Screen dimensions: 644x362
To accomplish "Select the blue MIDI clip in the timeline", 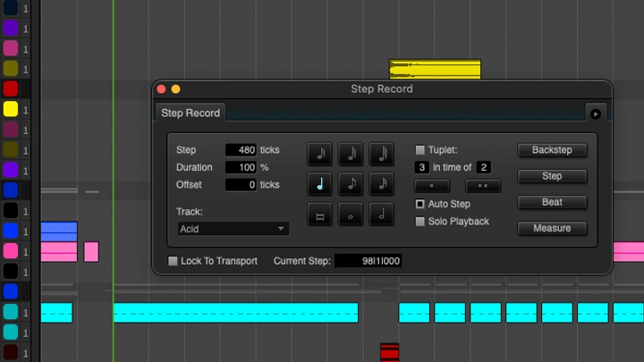I will (x=59, y=232).
